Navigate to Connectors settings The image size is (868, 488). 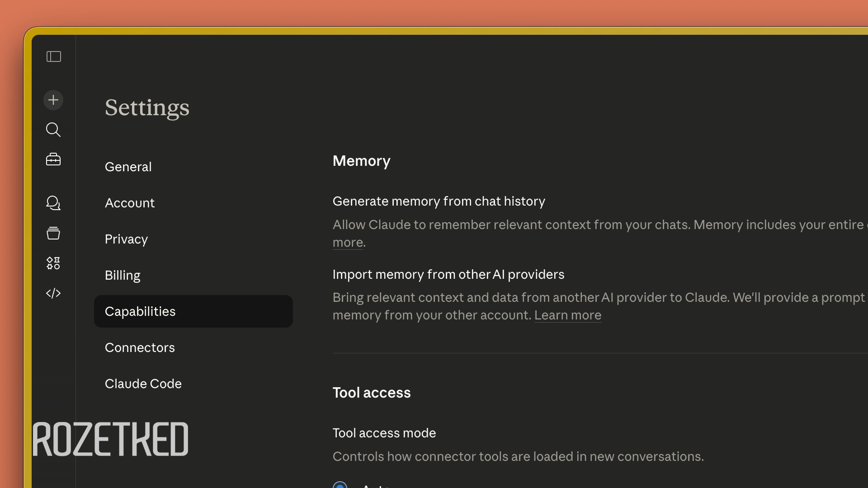click(x=140, y=347)
